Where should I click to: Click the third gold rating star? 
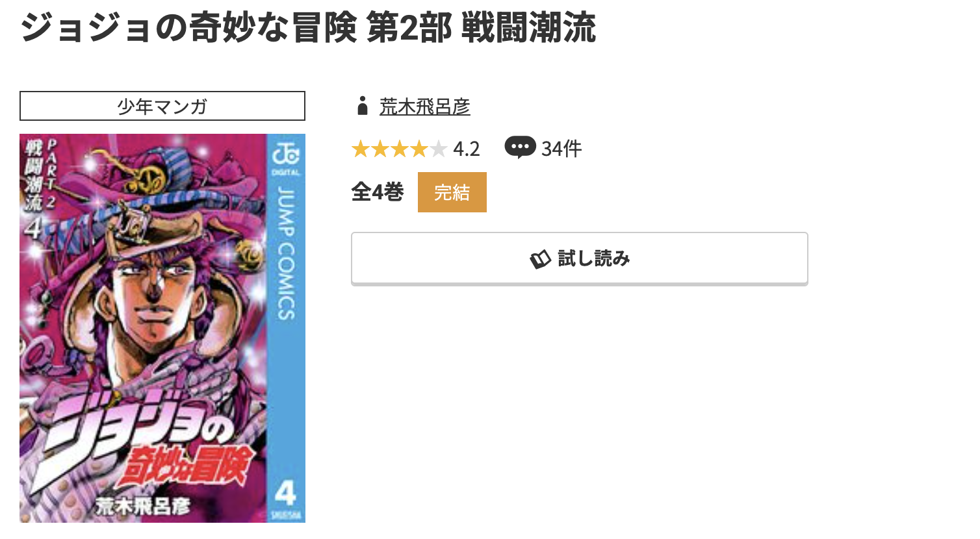(400, 149)
